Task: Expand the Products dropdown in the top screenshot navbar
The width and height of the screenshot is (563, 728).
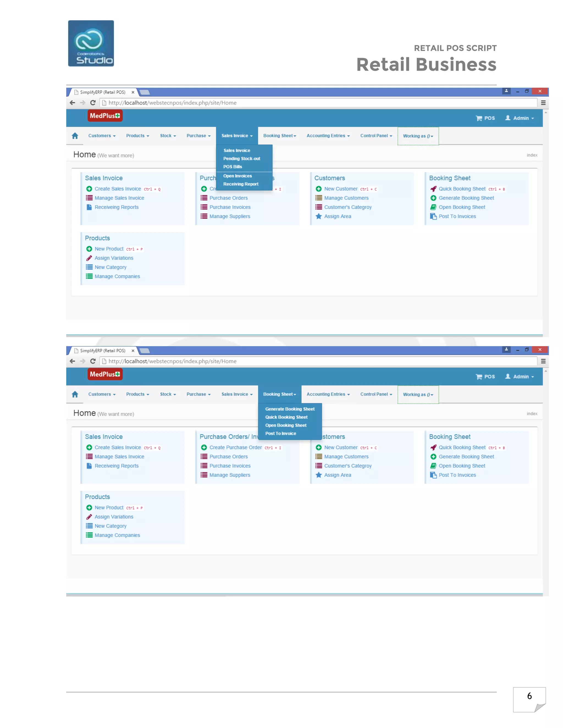Action: (x=137, y=136)
